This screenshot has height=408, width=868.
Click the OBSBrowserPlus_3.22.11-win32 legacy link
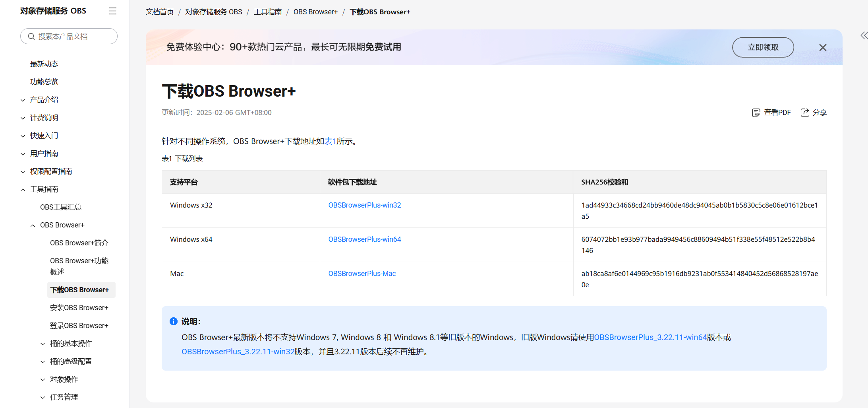pos(238,352)
